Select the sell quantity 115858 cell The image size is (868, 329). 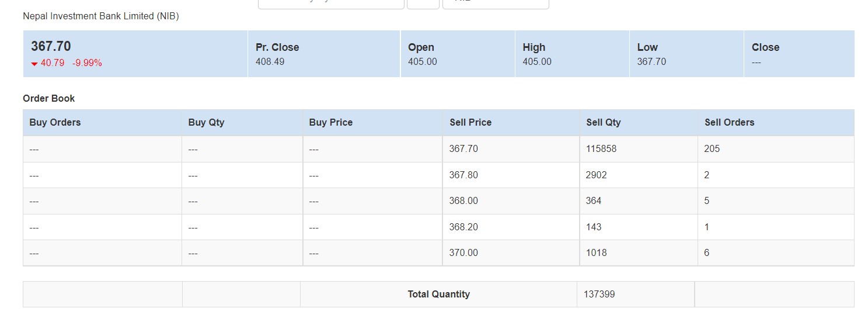[601, 149]
